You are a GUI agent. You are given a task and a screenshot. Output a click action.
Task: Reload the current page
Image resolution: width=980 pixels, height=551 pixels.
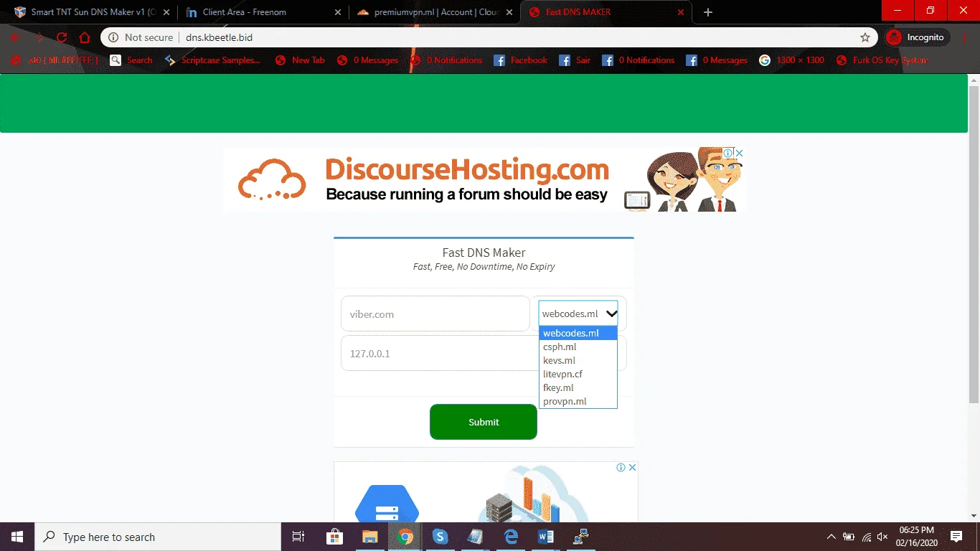tap(62, 37)
